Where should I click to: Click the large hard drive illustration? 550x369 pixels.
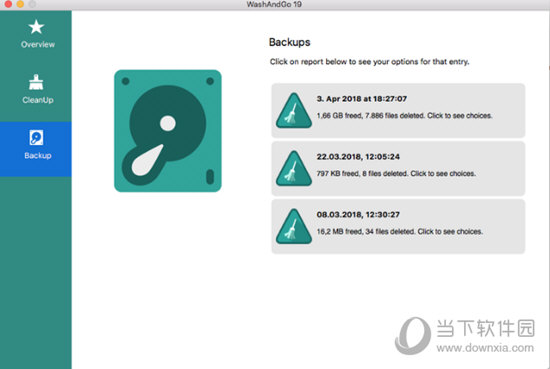168,131
